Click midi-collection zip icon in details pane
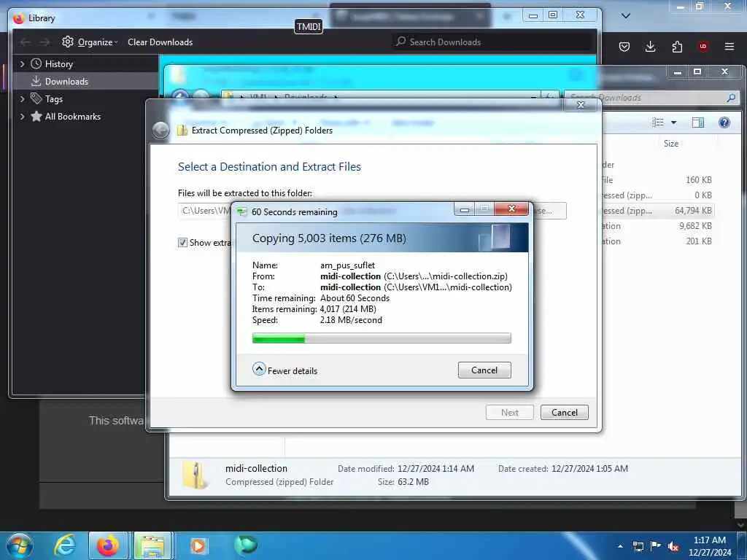Screen dimensions: 747x560 pos(196,475)
